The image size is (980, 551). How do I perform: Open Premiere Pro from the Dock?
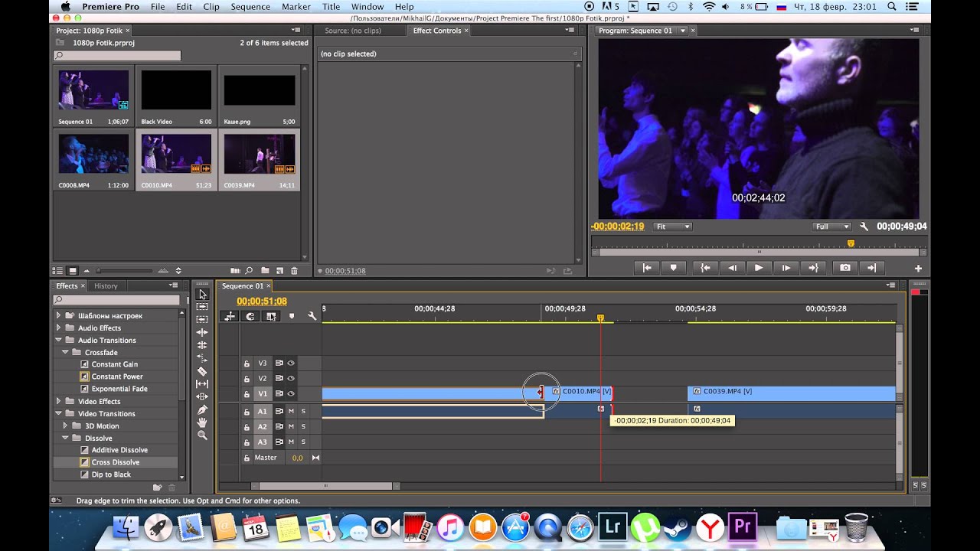[743, 527]
